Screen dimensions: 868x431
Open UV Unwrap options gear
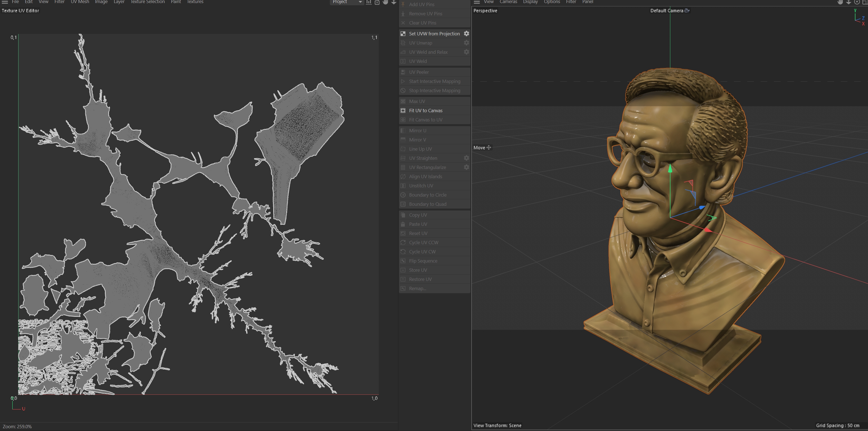point(466,43)
